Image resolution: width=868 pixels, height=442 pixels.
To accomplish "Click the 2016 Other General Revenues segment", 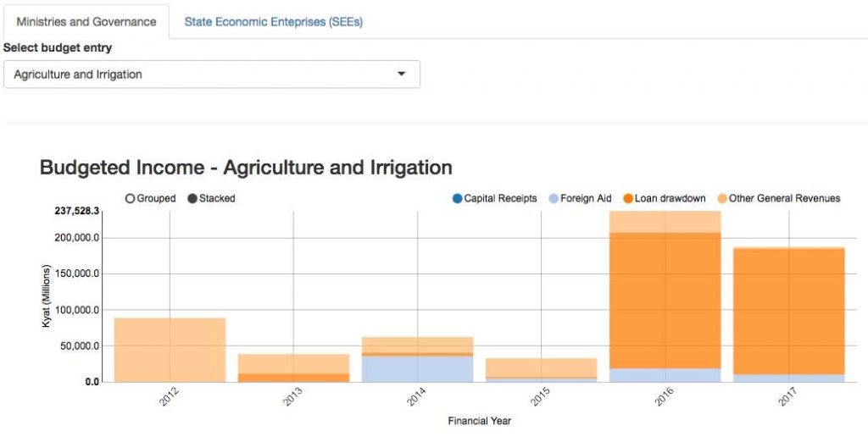I will [x=665, y=222].
